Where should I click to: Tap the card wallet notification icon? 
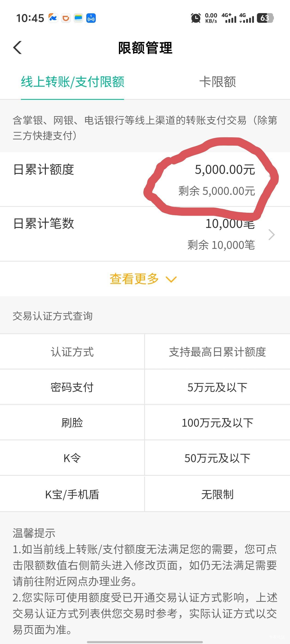click(78, 18)
